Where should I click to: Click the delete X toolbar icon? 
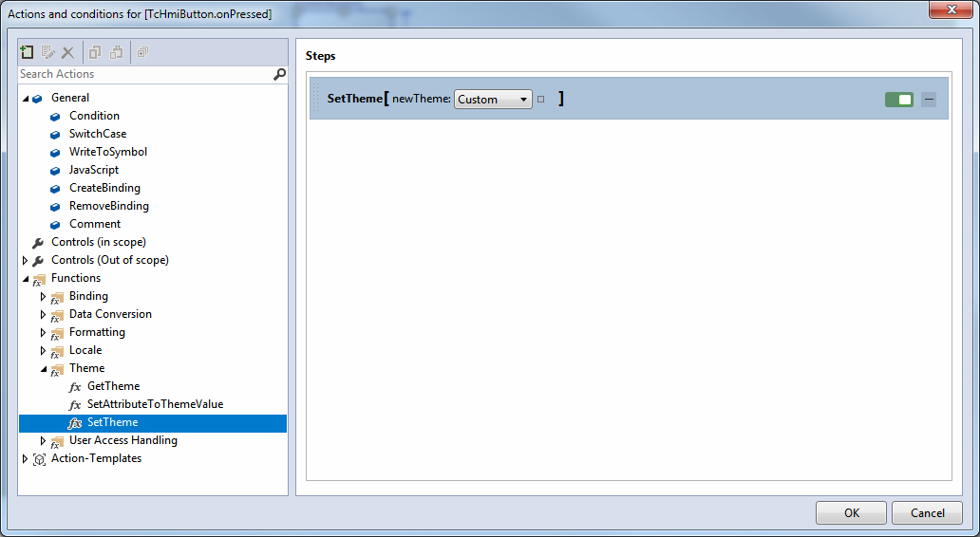click(x=67, y=52)
